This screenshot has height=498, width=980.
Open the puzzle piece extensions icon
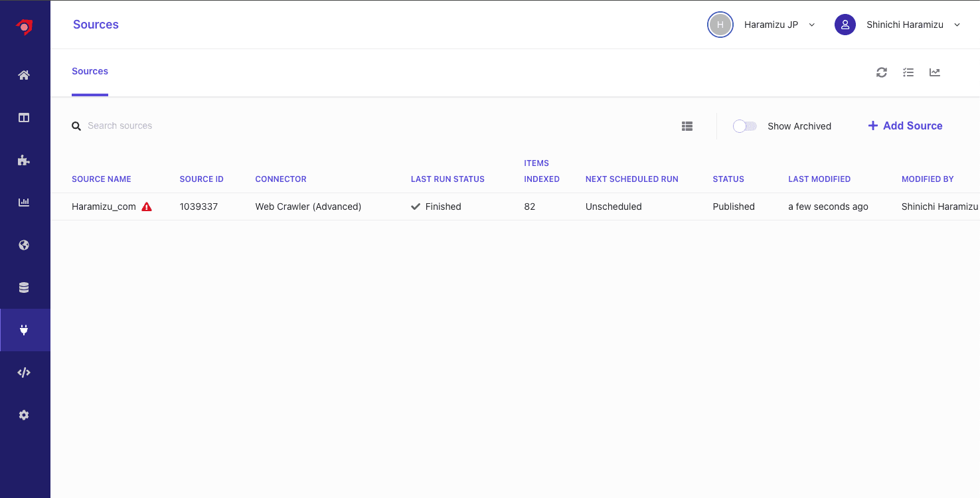(x=24, y=160)
